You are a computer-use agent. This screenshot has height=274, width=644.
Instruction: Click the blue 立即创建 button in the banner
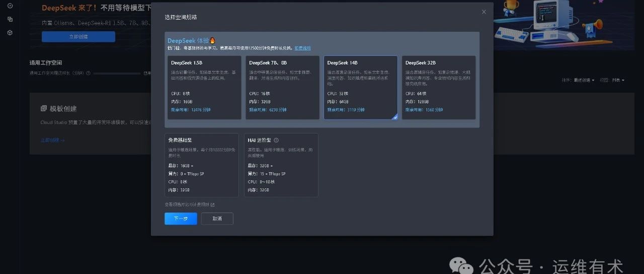[x=78, y=37]
